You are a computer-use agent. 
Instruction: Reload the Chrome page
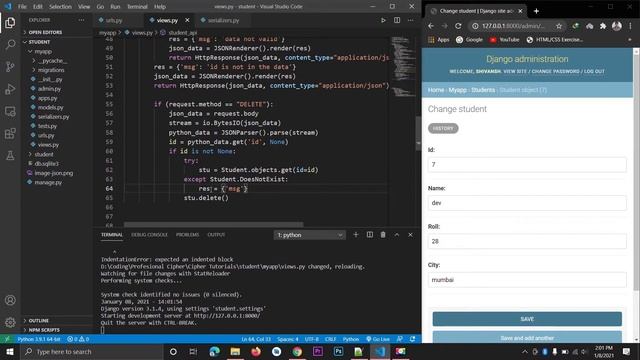tap(458, 26)
